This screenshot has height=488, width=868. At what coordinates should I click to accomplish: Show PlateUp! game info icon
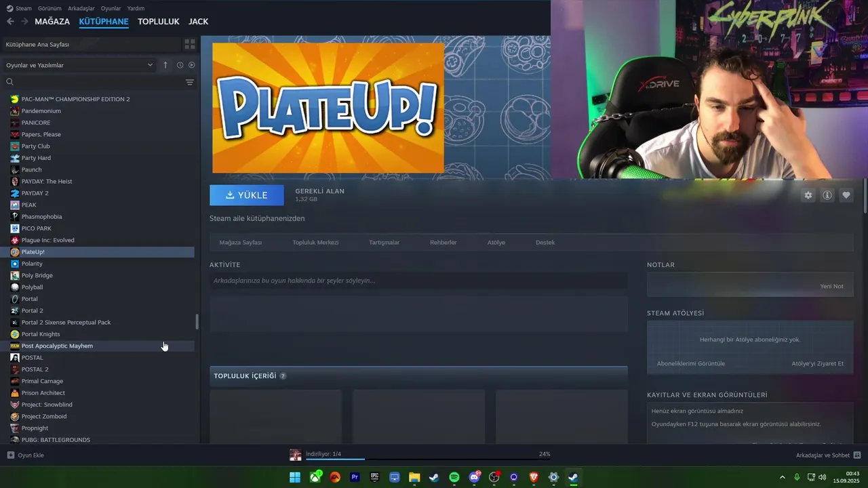point(827,195)
